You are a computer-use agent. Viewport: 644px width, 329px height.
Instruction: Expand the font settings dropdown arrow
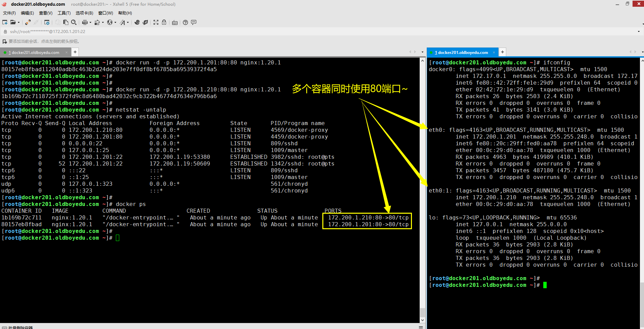[128, 23]
